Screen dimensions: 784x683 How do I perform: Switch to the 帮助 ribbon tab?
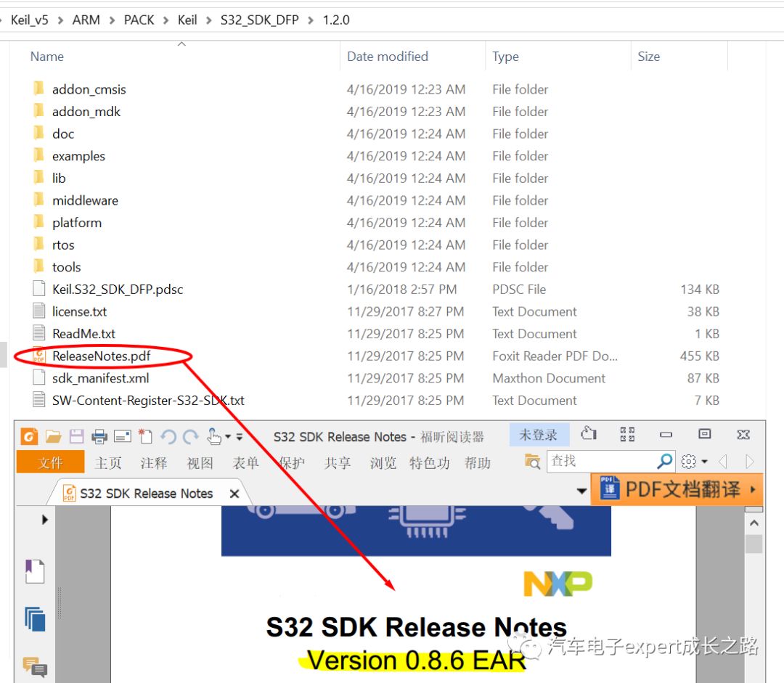[477, 463]
